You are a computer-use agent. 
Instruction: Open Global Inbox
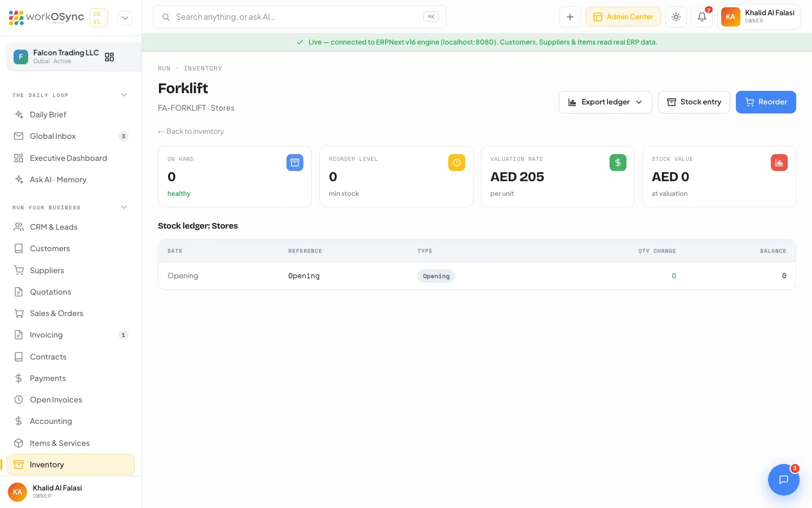pos(70,136)
